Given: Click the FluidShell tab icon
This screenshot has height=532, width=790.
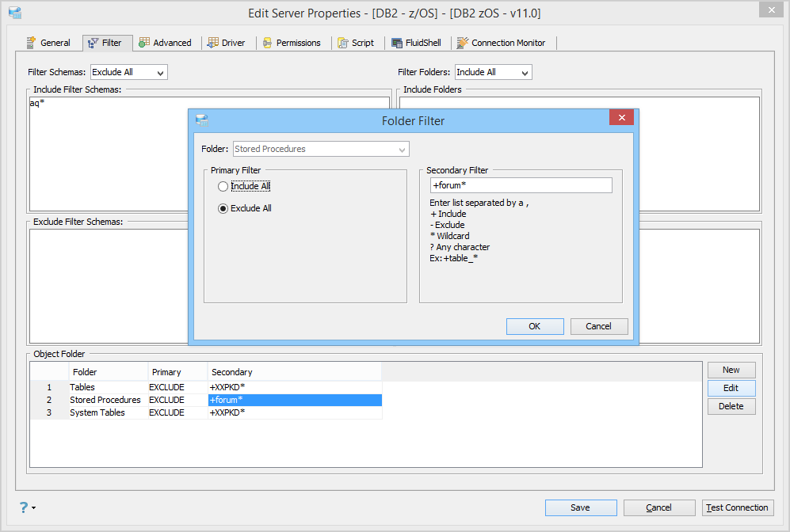Looking at the screenshot, I should [397, 43].
